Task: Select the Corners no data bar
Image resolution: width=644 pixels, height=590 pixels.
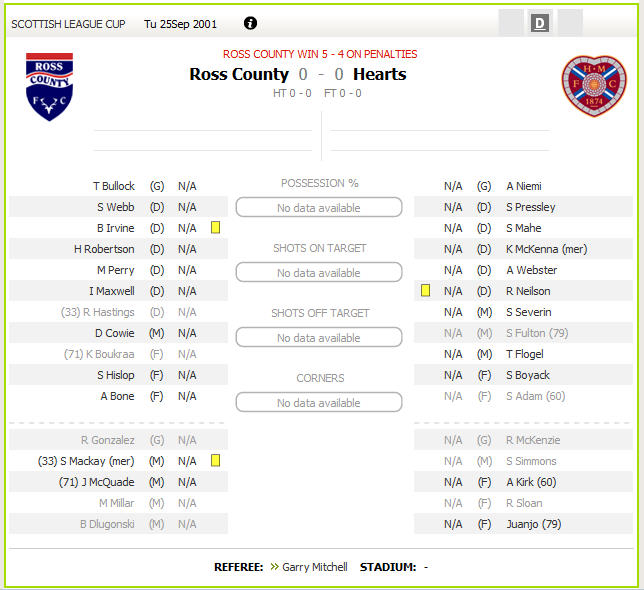Action: click(319, 402)
